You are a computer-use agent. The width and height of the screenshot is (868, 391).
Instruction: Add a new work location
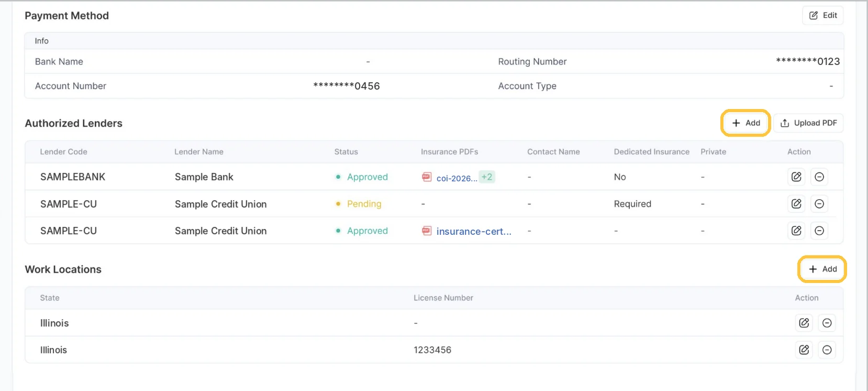point(822,269)
